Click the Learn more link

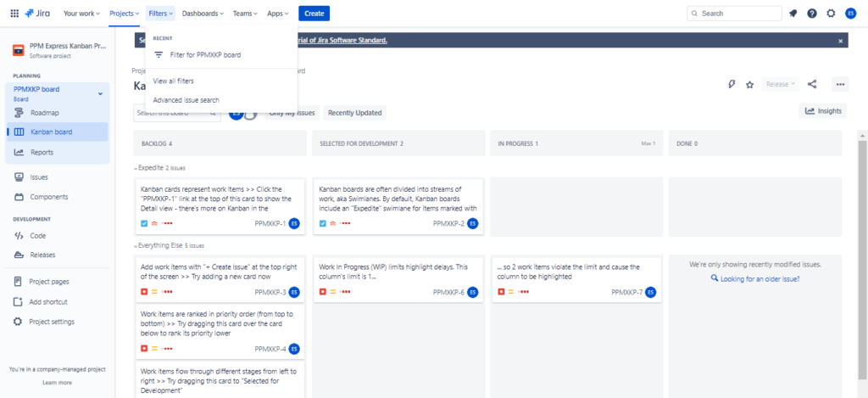pos(57,383)
